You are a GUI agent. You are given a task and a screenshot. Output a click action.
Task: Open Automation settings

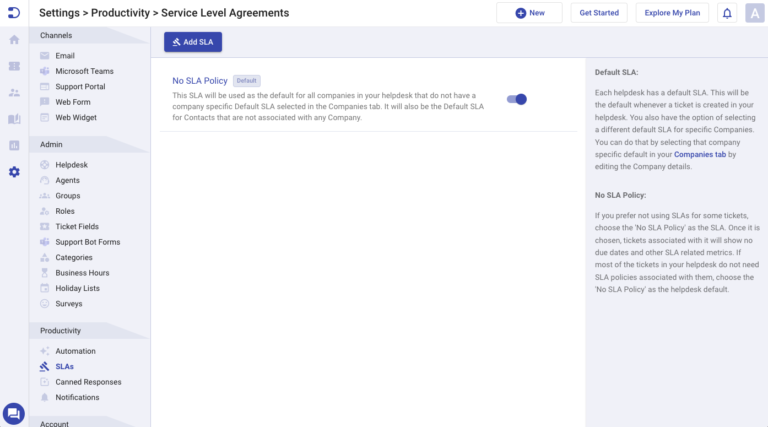point(75,351)
